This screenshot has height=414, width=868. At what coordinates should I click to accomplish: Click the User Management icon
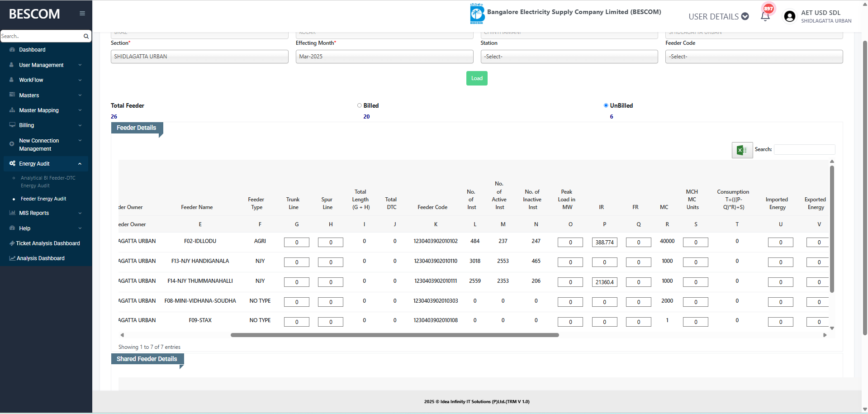12,65
